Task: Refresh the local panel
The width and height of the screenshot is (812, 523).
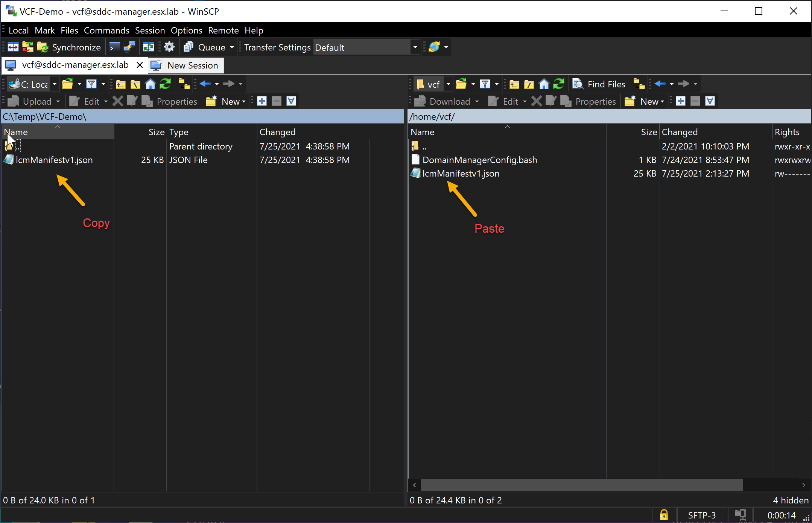Action: pos(165,84)
